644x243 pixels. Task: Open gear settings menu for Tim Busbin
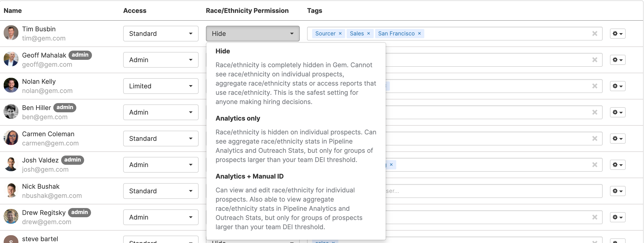tap(618, 34)
